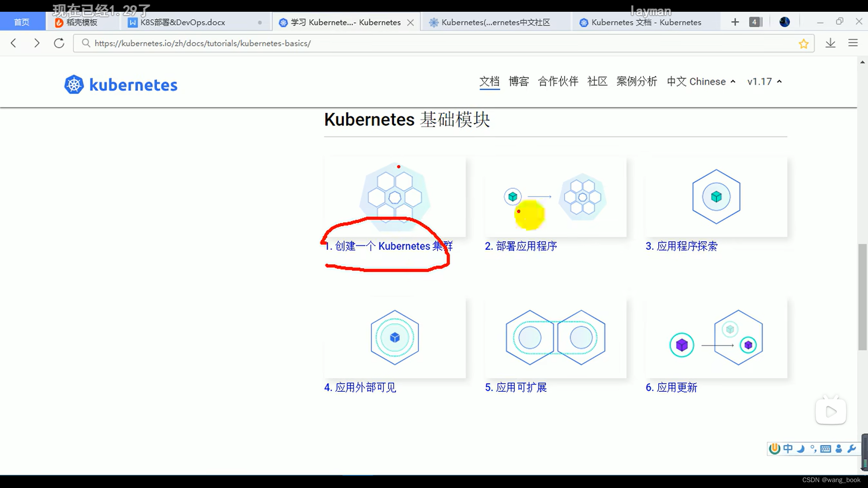The image size is (868, 488).
Task: Expand the 中文 Chinese language dropdown
Action: (x=701, y=81)
